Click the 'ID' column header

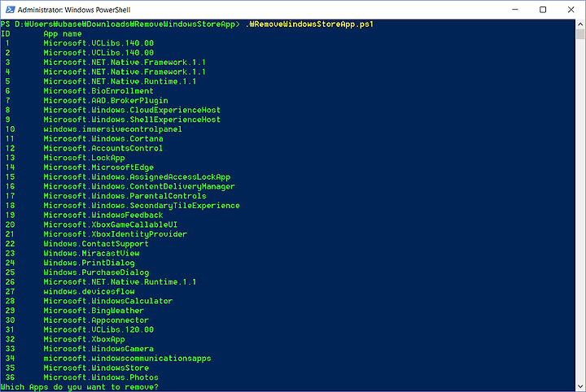pyautogui.click(x=6, y=34)
